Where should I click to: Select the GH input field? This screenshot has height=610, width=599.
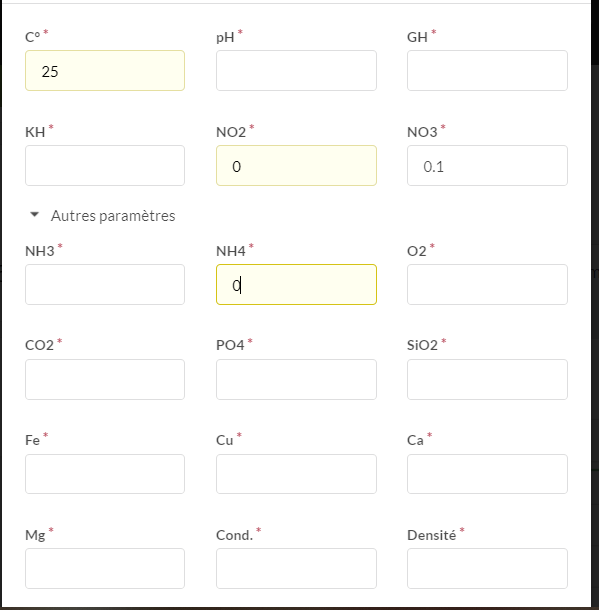tap(487, 70)
